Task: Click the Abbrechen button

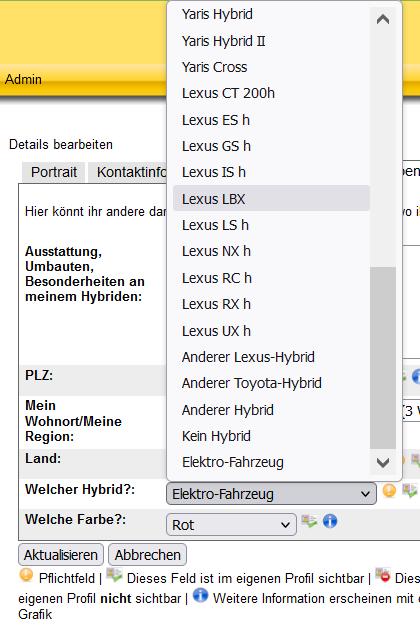Action: [148, 555]
